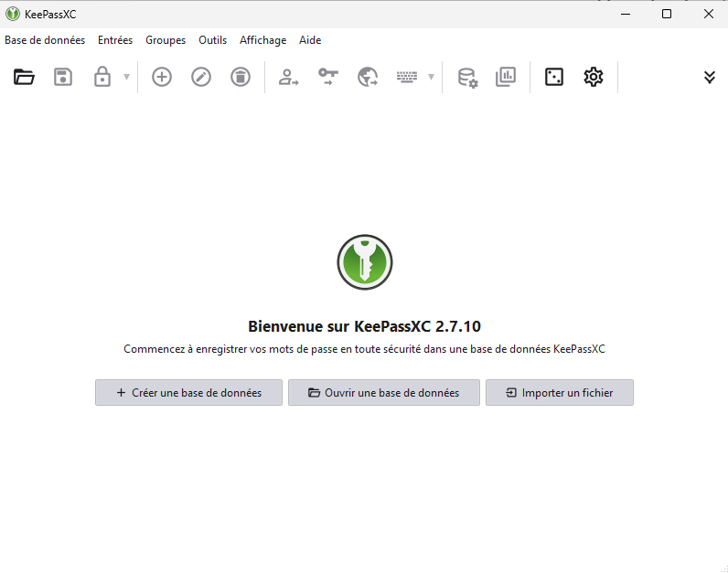Screen dimensions: 728x573
Task: Open application settings gear icon
Action: tap(594, 77)
